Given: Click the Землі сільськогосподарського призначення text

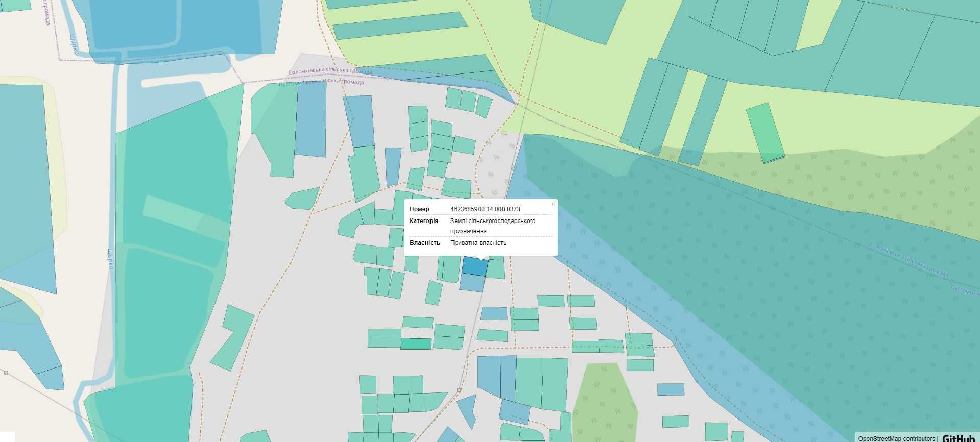Looking at the screenshot, I should tap(492, 226).
